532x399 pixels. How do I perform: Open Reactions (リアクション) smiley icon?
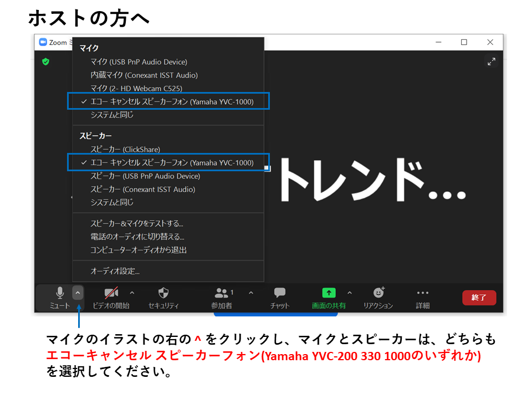tap(378, 293)
